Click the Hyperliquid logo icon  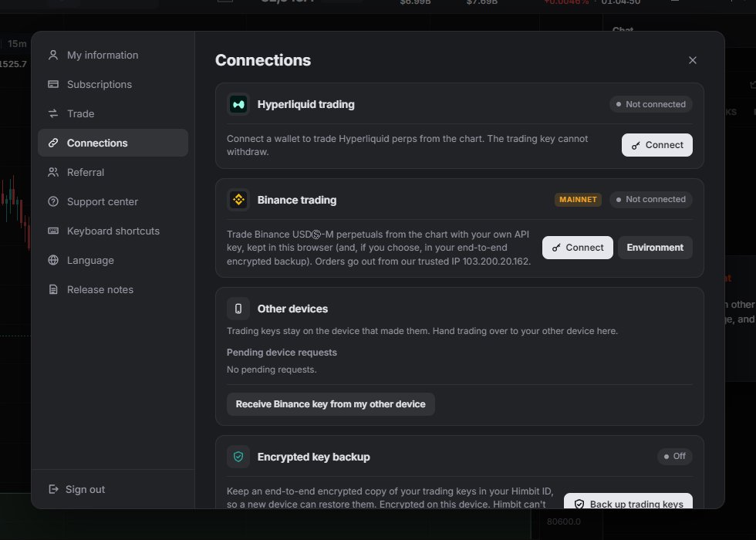238,104
